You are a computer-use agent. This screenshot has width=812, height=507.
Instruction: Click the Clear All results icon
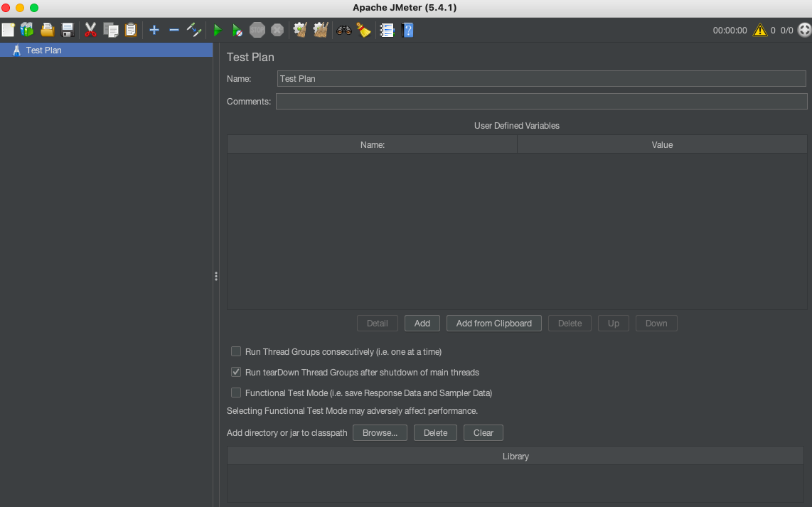click(x=321, y=30)
